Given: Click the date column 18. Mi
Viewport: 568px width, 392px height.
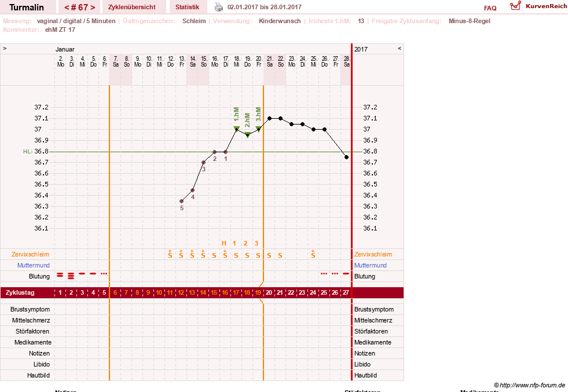Looking at the screenshot, I should click(237, 61).
